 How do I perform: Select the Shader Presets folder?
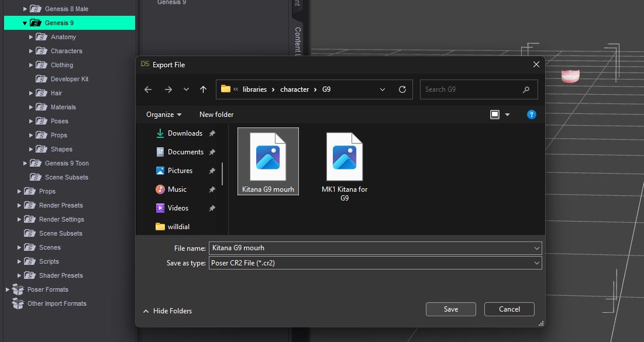point(60,275)
